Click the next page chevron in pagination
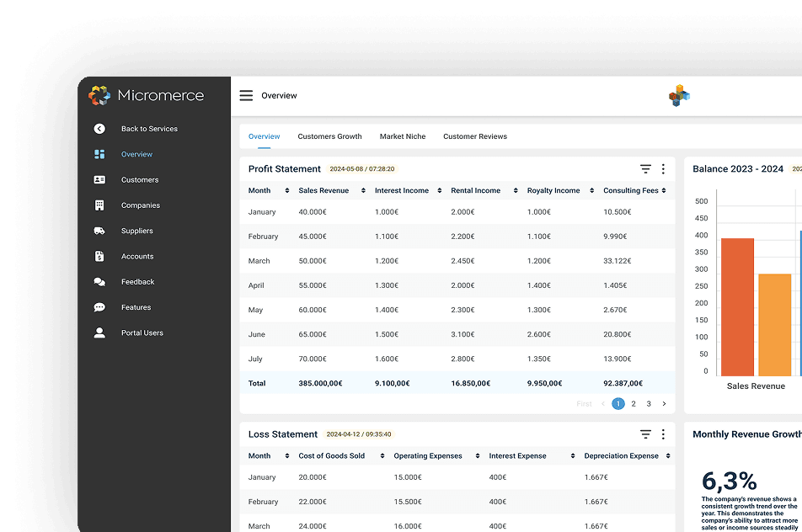 [x=664, y=403]
